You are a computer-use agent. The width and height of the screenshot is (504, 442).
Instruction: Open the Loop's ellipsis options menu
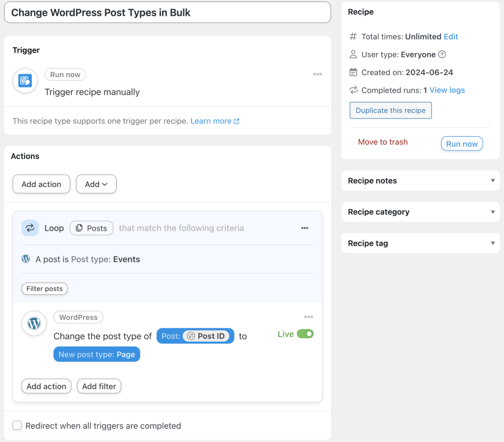point(305,228)
